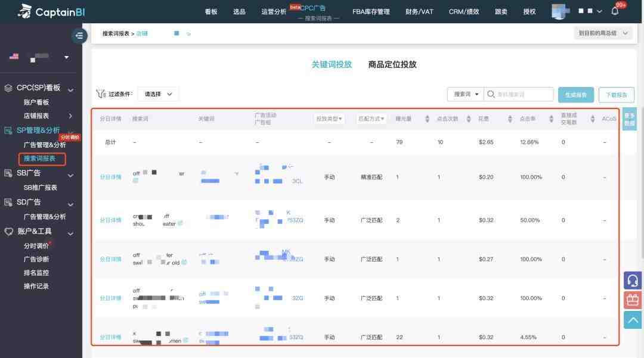The image size is (644, 358).
Task: Click the filter funnel icon
Action: (101, 94)
